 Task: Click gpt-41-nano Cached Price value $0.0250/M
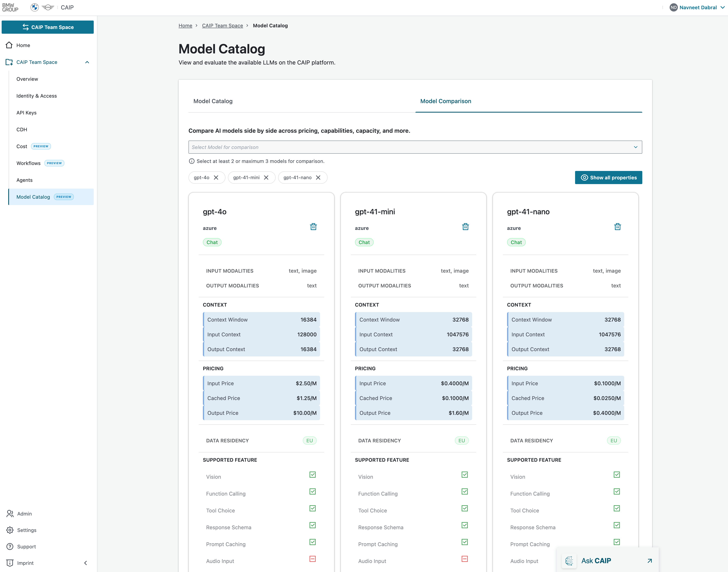coord(607,398)
